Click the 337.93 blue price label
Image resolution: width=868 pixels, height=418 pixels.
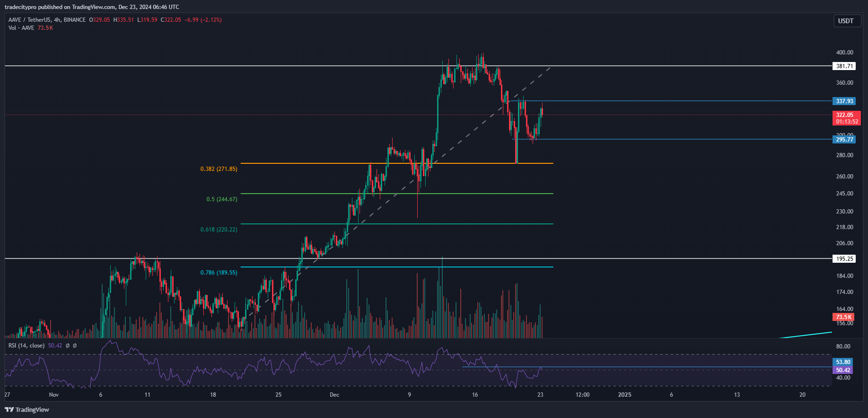[844, 101]
